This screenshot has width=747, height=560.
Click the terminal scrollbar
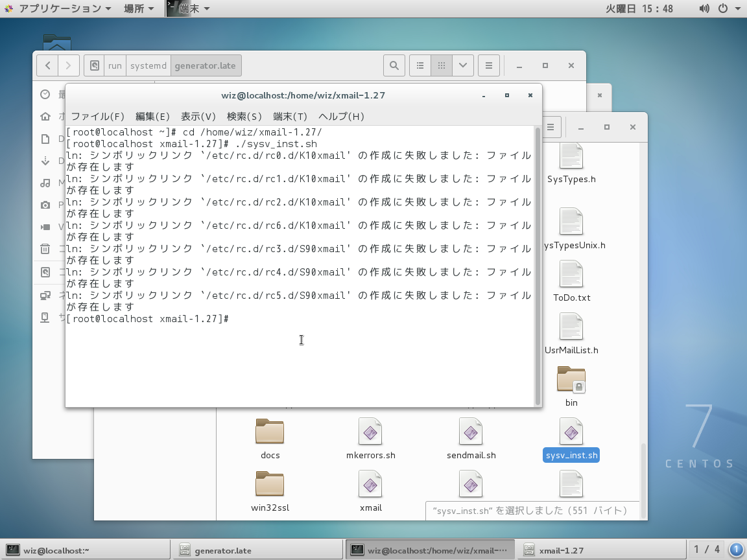[538, 266]
